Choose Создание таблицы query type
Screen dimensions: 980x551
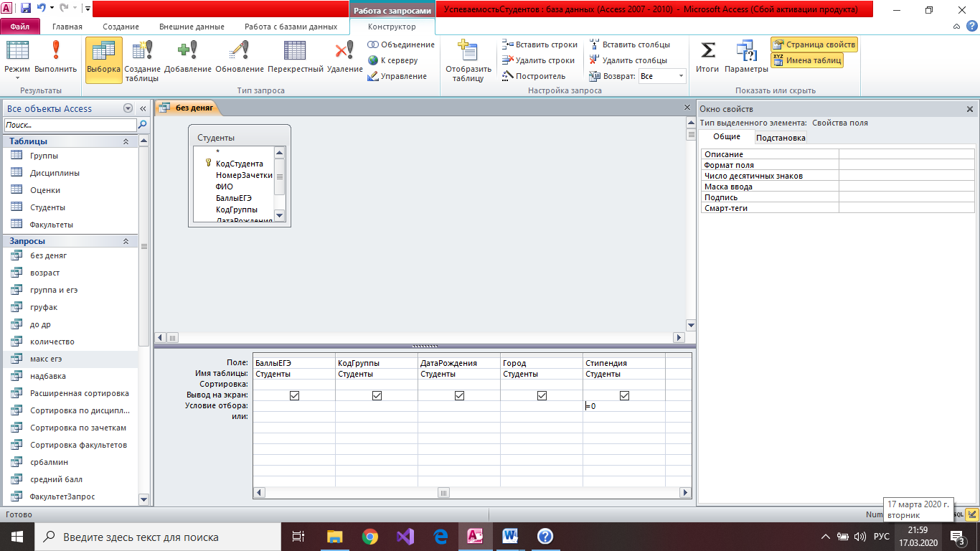(x=142, y=61)
